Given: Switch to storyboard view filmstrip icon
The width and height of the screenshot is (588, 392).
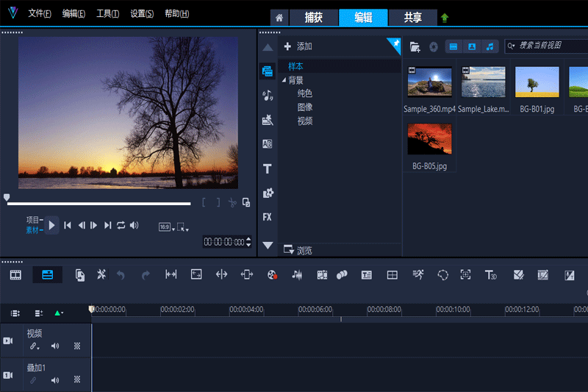Looking at the screenshot, I should (x=15, y=274).
